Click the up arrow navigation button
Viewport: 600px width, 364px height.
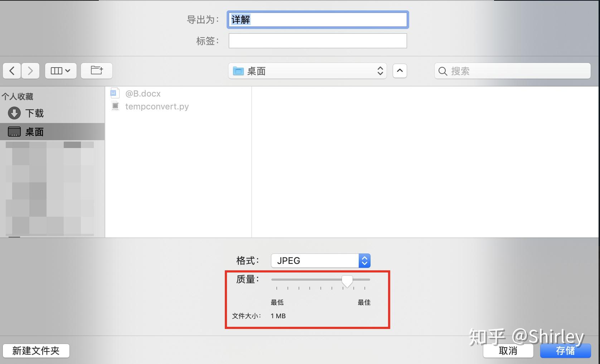(400, 71)
